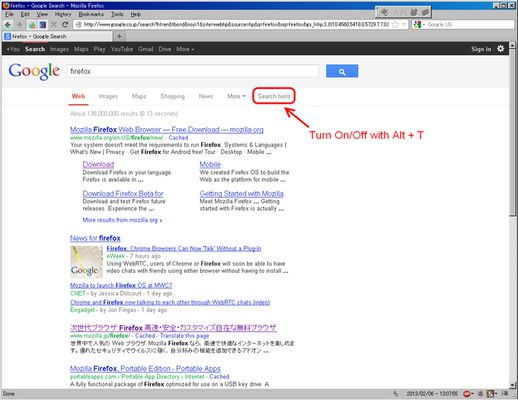Open 'News for firefox' heading link
The width and height of the screenshot is (518, 400).
pos(95,238)
